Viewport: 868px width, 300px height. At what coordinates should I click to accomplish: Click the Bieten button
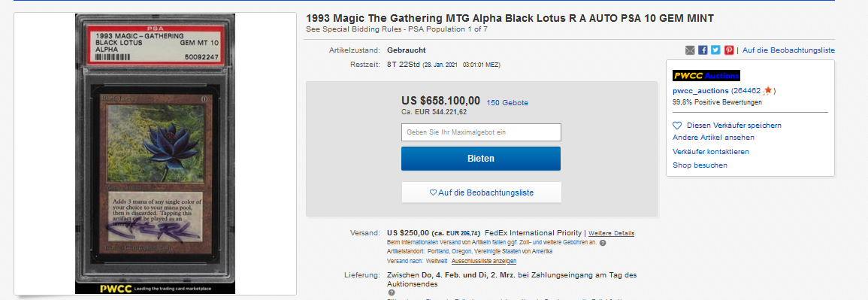pos(480,159)
